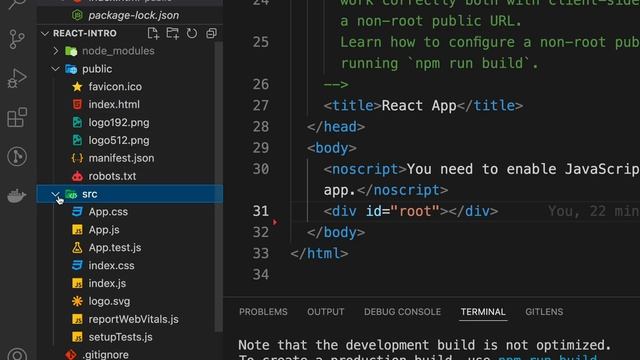Collapse the src folder chevron
Screen dimensions: 640x360
(x=56, y=194)
